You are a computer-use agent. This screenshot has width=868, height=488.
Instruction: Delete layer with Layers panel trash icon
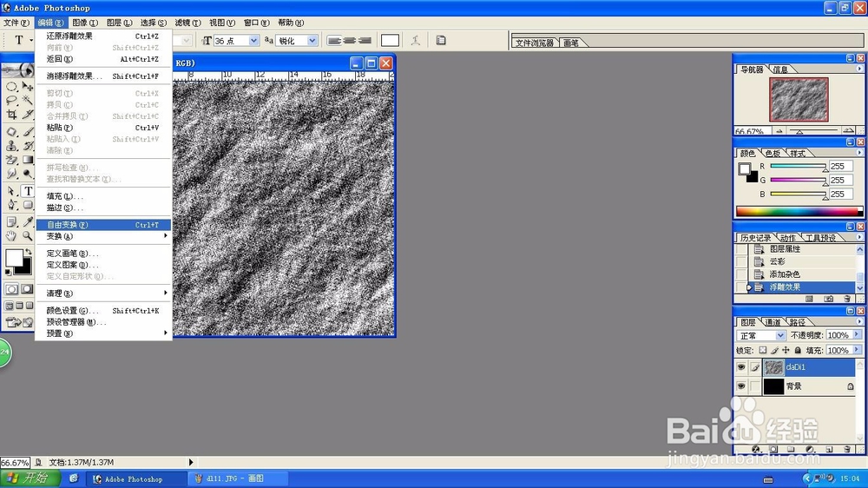(847, 449)
